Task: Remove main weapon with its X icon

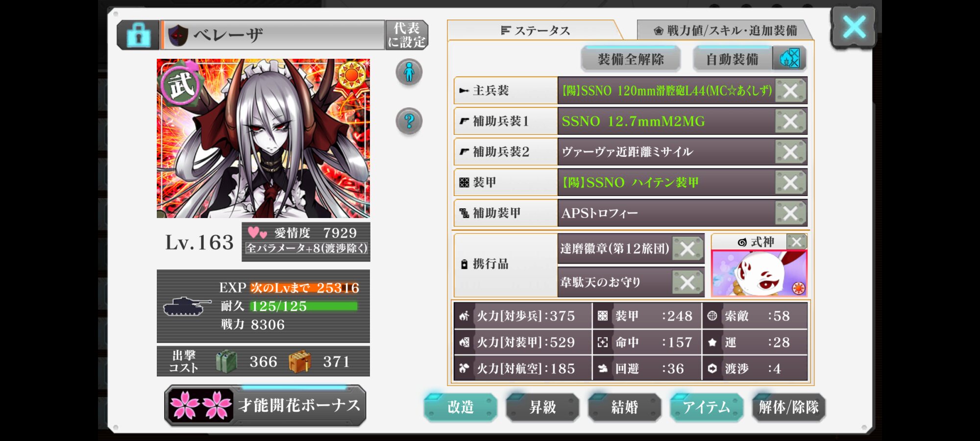Action: pos(790,91)
